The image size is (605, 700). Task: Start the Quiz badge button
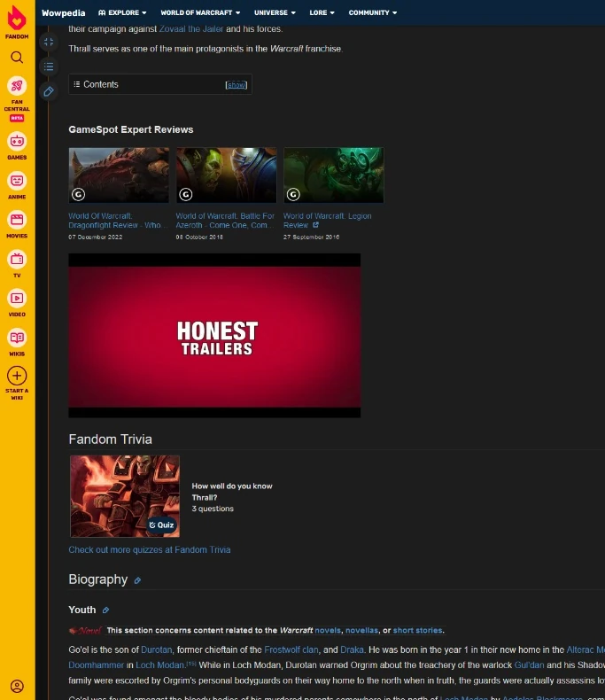click(161, 525)
